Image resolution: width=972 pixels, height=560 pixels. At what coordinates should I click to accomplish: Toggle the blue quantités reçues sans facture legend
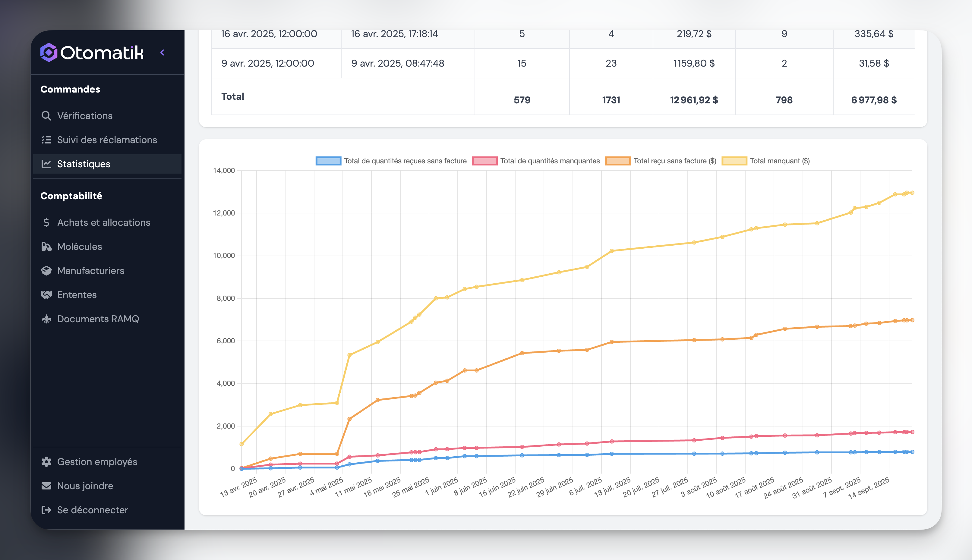(x=328, y=161)
